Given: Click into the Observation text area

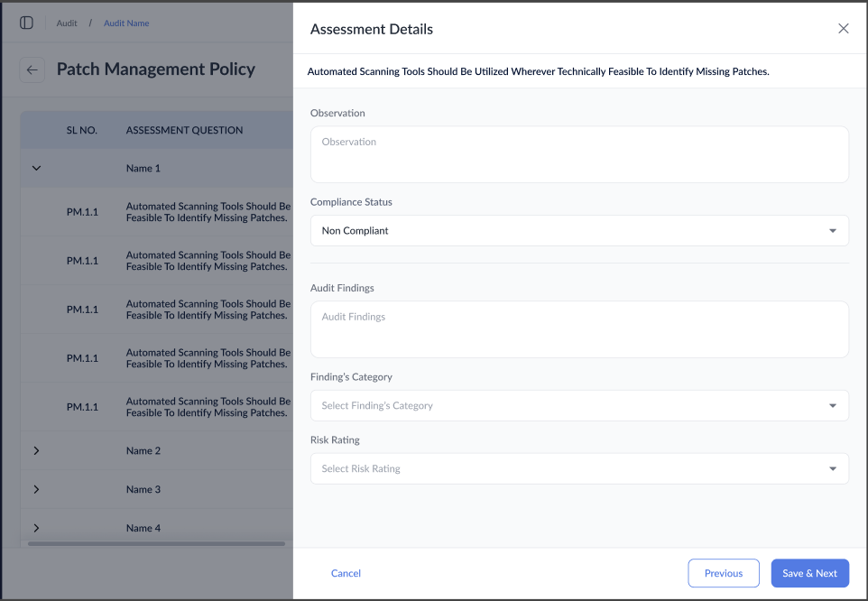Looking at the screenshot, I should tap(579, 154).
